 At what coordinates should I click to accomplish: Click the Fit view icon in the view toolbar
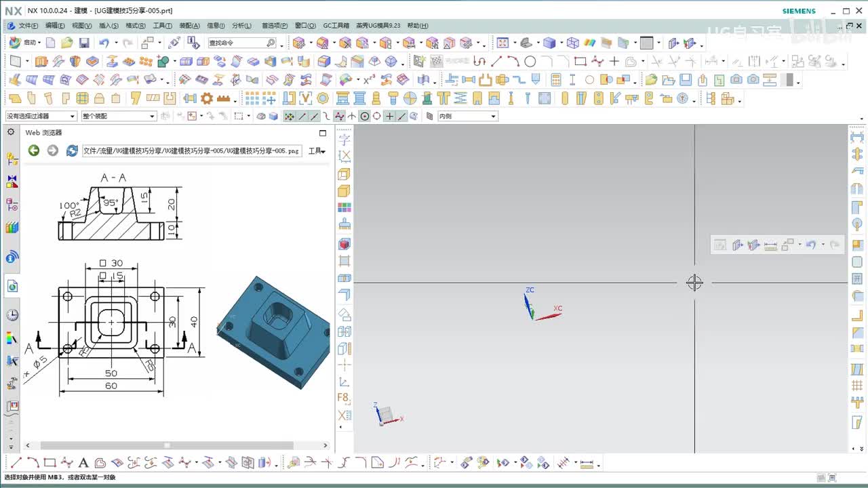[502, 43]
